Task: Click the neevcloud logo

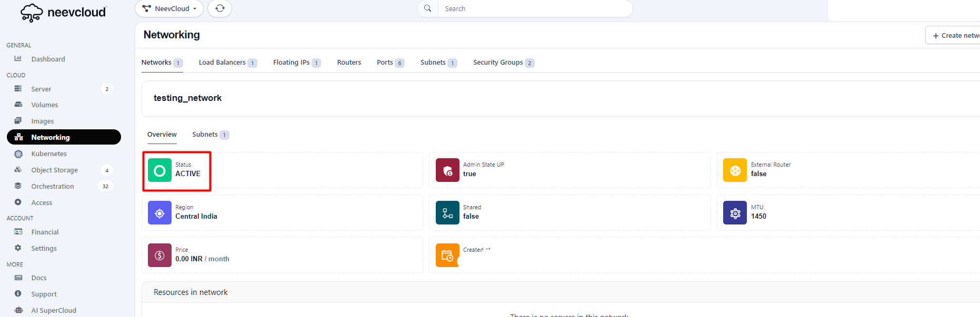Action: [63, 13]
